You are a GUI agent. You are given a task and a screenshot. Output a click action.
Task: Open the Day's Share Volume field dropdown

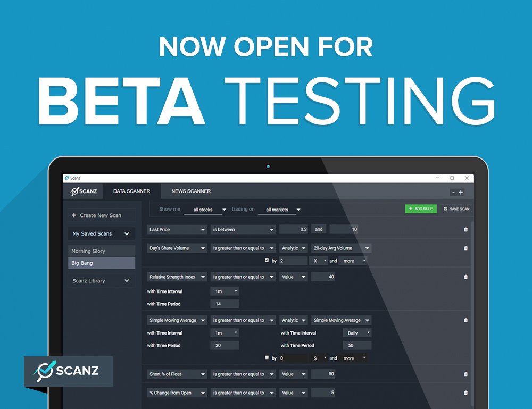pyautogui.click(x=177, y=248)
